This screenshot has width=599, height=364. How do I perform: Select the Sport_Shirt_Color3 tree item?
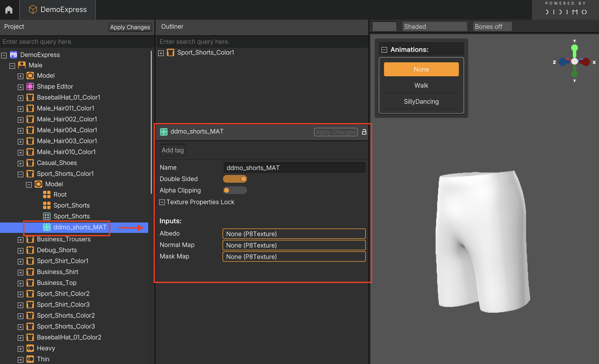pyautogui.click(x=63, y=305)
